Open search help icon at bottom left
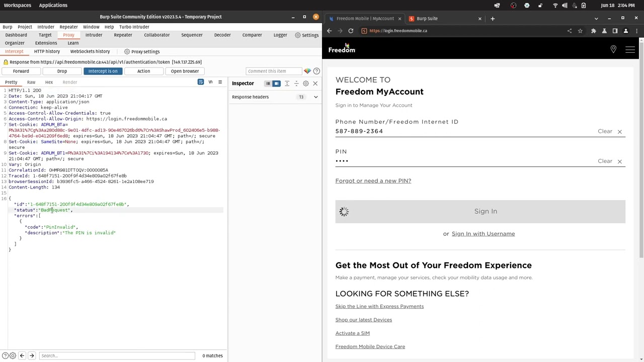 5,355
